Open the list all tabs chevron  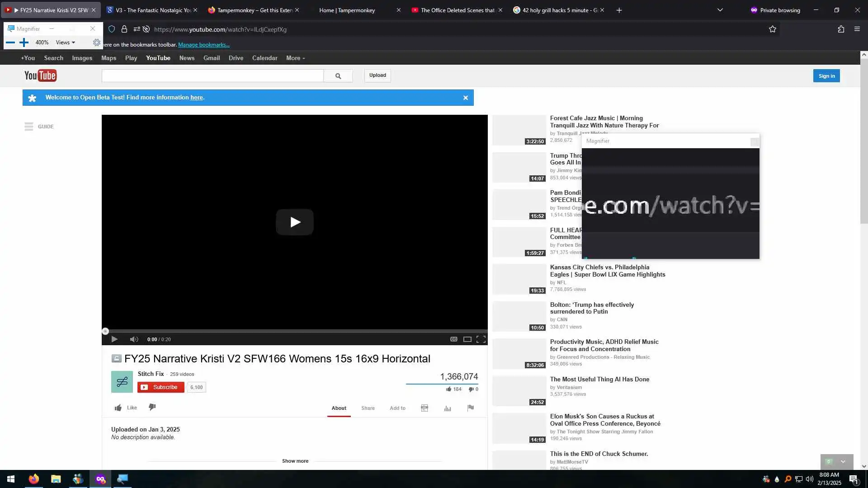click(x=720, y=10)
